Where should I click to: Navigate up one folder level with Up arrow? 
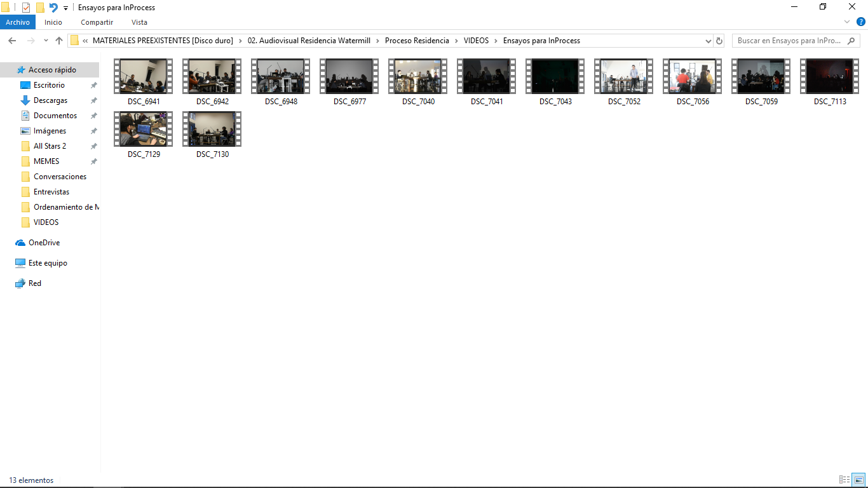59,41
